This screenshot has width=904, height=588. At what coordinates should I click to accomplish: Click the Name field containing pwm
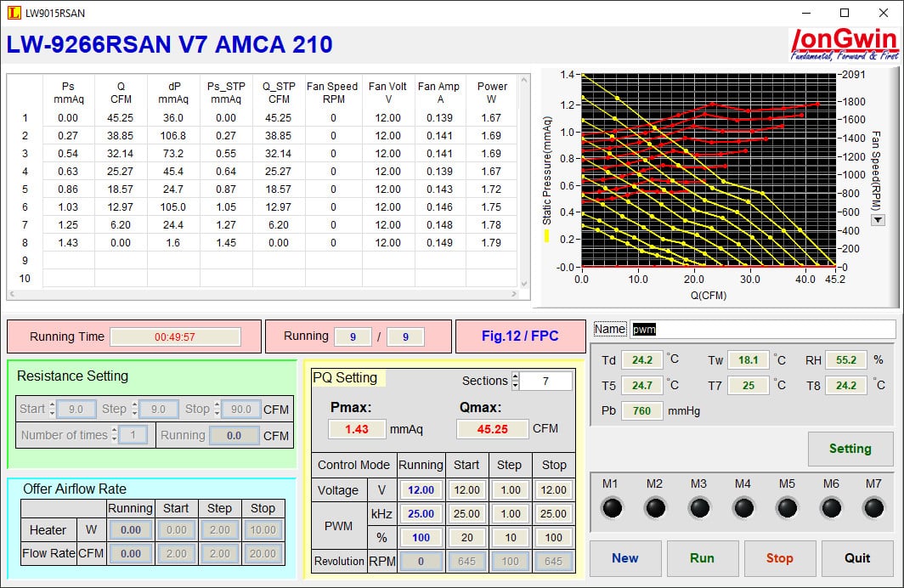click(761, 329)
